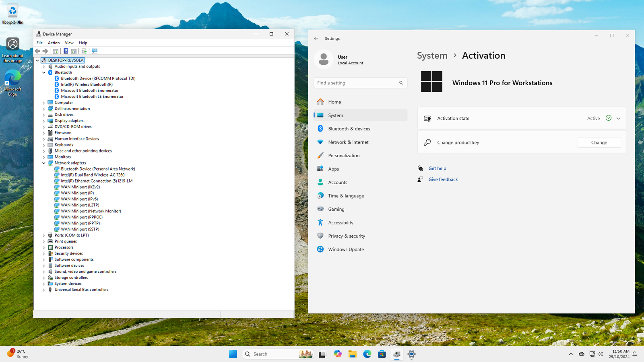Viewport: 644px width, 362px height.
Task: Expand Audio inputs and outputs
Action: tap(44, 66)
